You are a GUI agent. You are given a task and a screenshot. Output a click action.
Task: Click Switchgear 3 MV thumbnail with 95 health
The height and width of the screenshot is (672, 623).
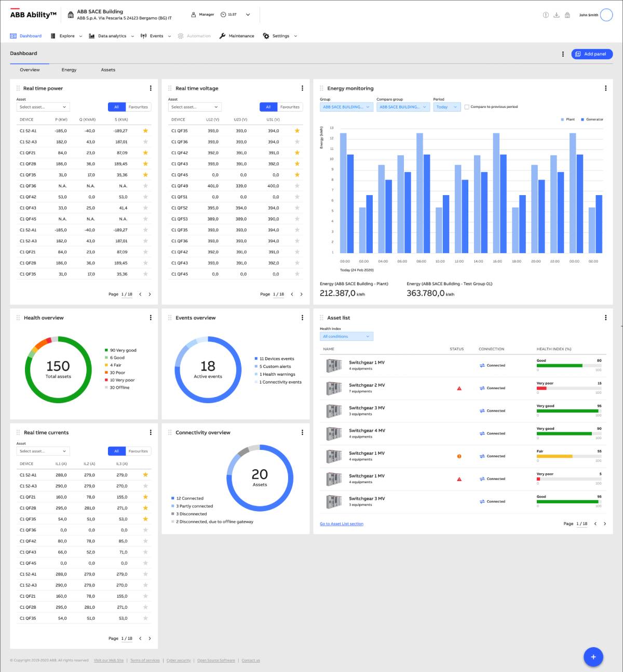(x=334, y=411)
